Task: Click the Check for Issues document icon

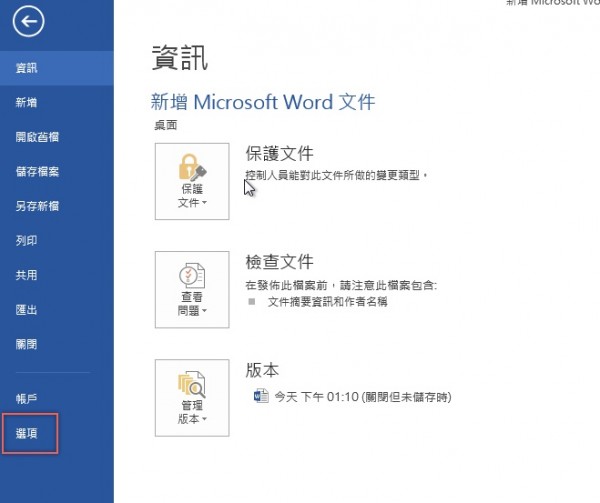Action: (191, 276)
